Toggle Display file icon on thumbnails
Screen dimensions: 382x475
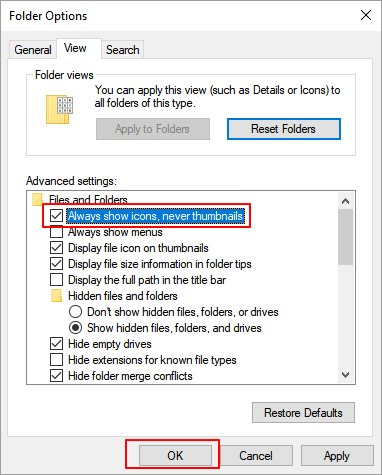tap(56, 248)
